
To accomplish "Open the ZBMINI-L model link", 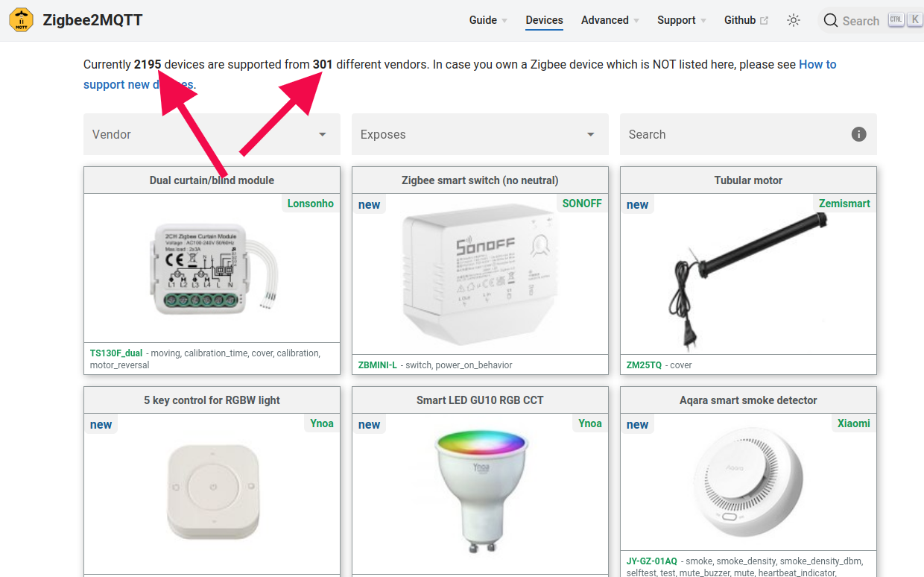I will tap(378, 365).
